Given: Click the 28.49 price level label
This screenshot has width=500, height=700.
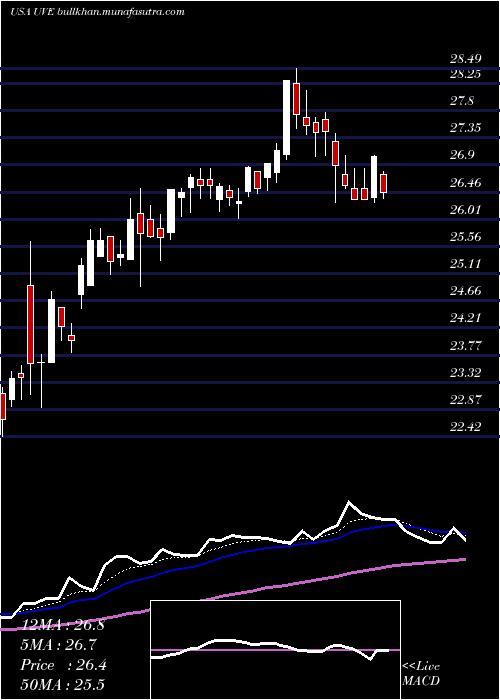Looking at the screenshot, I should 465,59.
